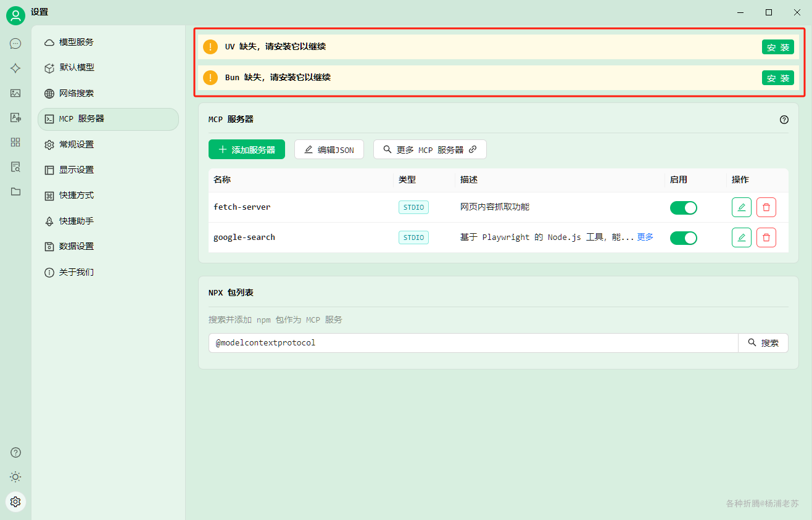Disable the google-search toggle
This screenshot has height=520, width=812.
[x=684, y=237]
